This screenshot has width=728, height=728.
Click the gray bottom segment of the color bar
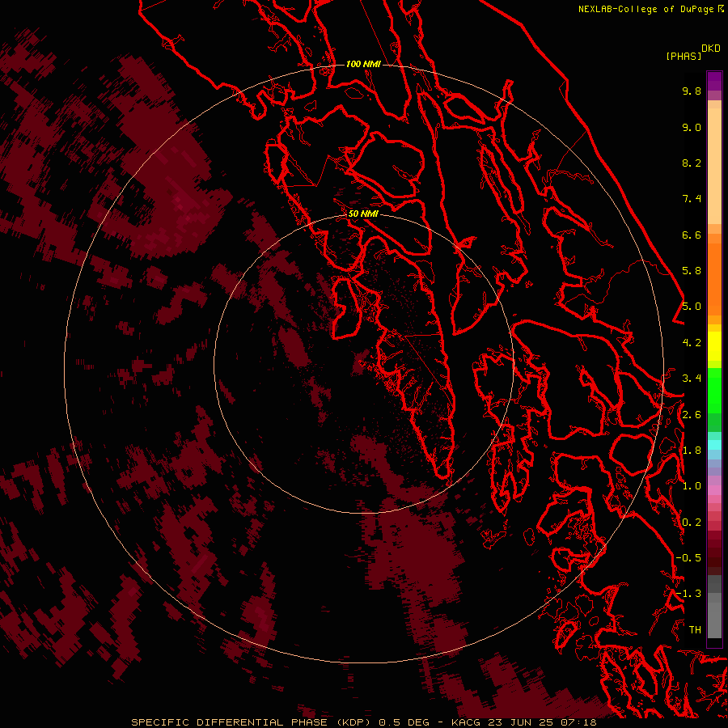(x=714, y=617)
